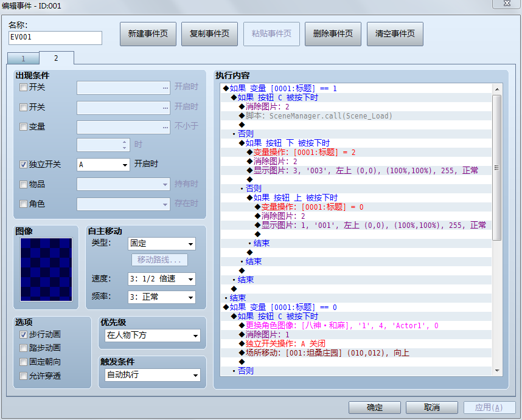Toggle the 步行动画 option

(23, 334)
